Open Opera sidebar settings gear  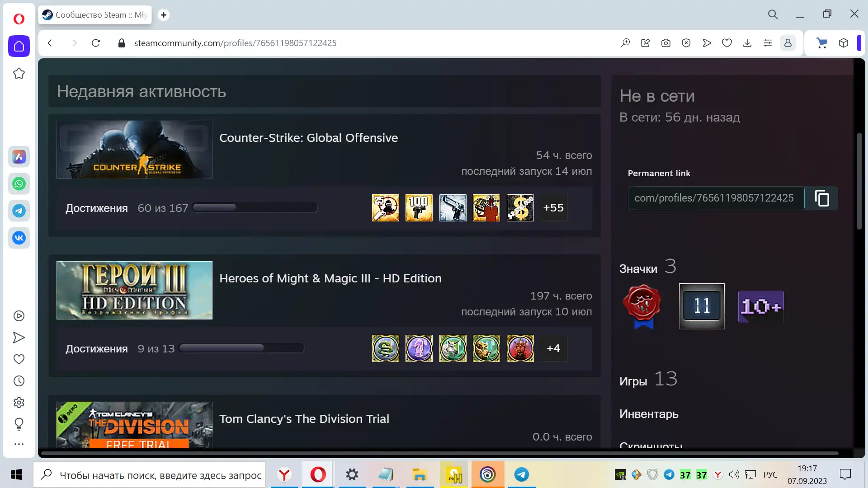tap(19, 403)
